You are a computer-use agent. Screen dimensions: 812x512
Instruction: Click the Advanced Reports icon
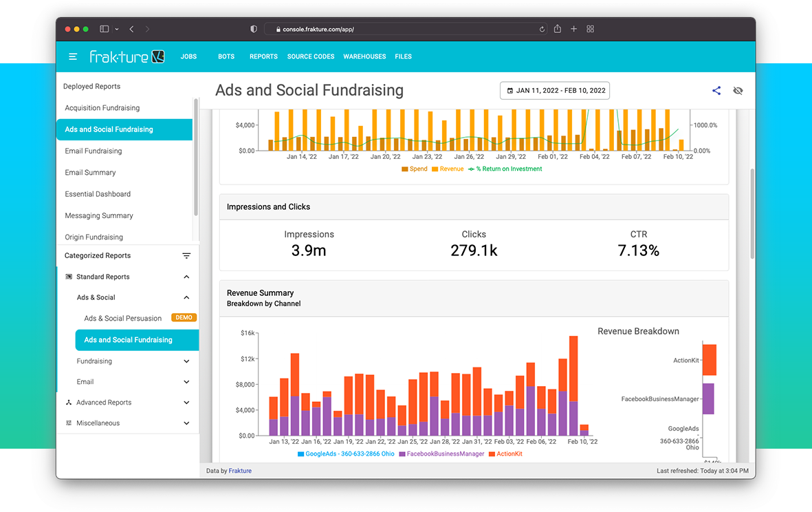(69, 402)
